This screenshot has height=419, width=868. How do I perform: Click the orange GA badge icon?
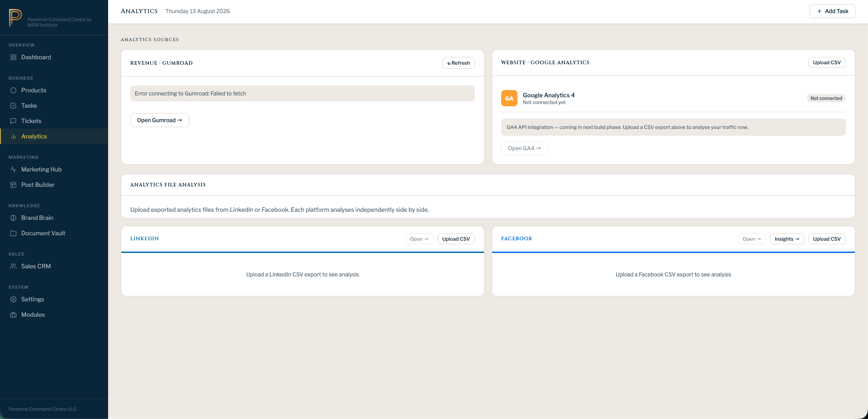pos(509,98)
